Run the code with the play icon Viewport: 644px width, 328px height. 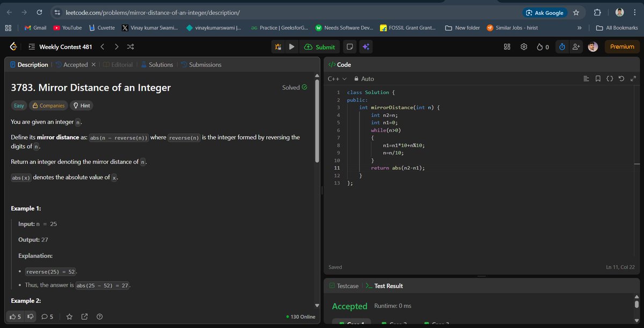click(x=291, y=47)
